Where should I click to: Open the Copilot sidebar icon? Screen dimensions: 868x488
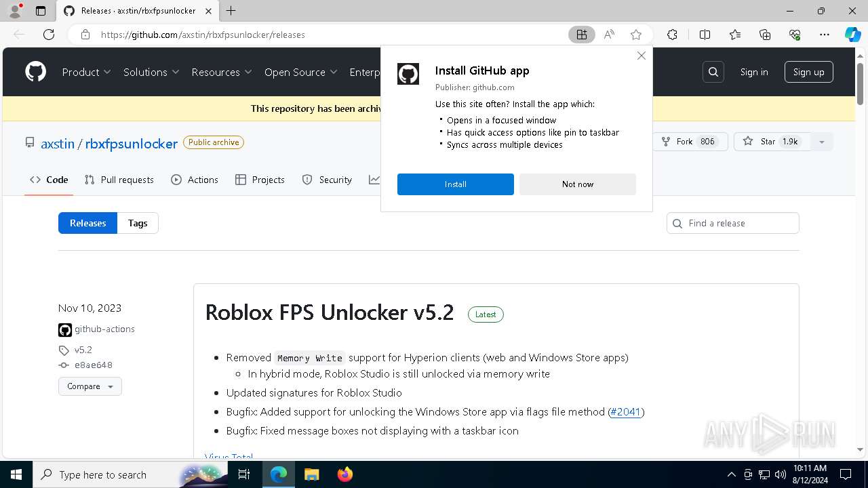click(x=853, y=35)
